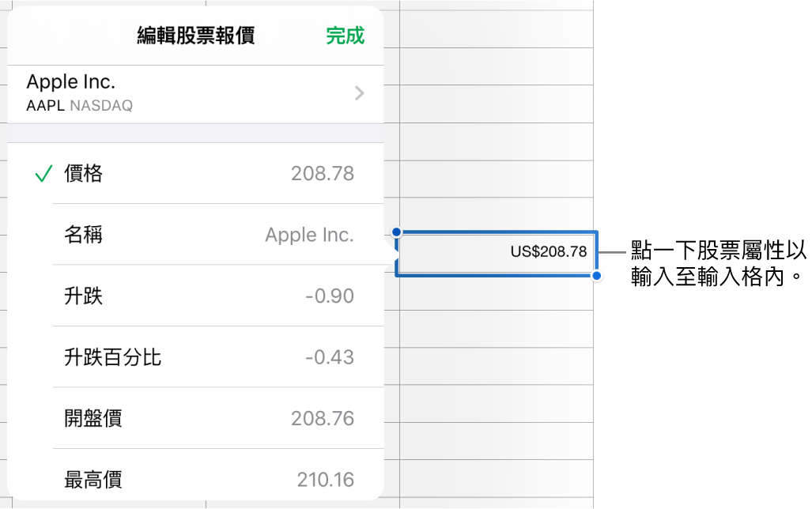Tap 完成 to finish editing the quote
This screenshot has height=509, width=812.
click(x=344, y=36)
